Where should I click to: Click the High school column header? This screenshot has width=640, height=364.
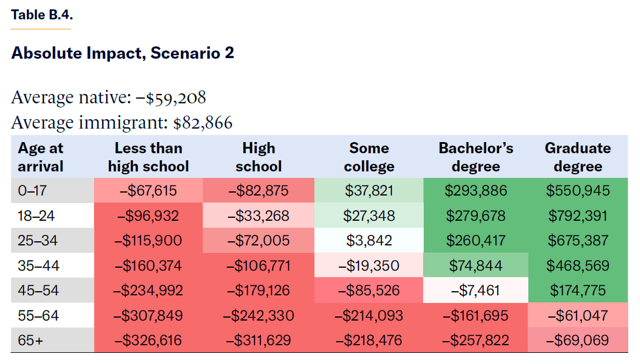coord(259,157)
